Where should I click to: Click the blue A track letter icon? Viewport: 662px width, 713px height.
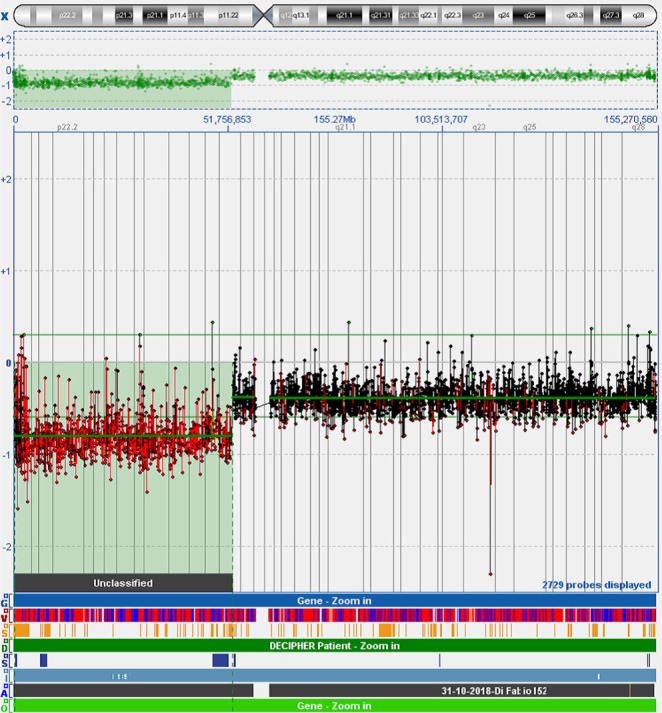[6, 692]
